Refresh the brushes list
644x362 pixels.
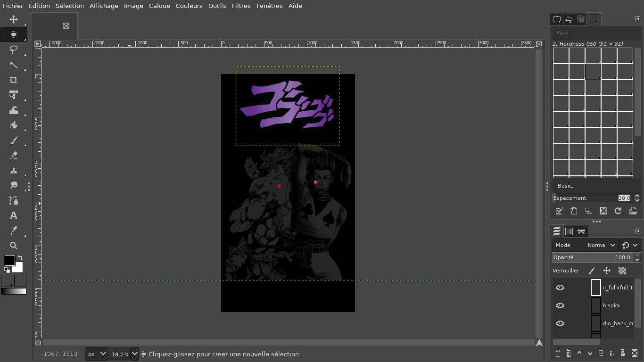click(x=618, y=211)
